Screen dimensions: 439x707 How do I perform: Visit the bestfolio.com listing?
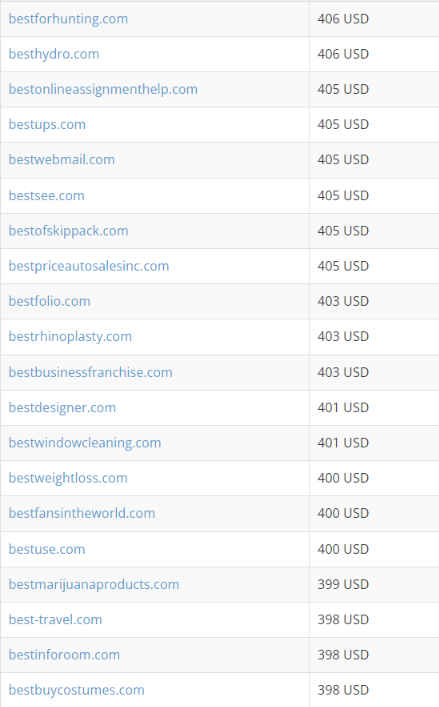click(49, 301)
